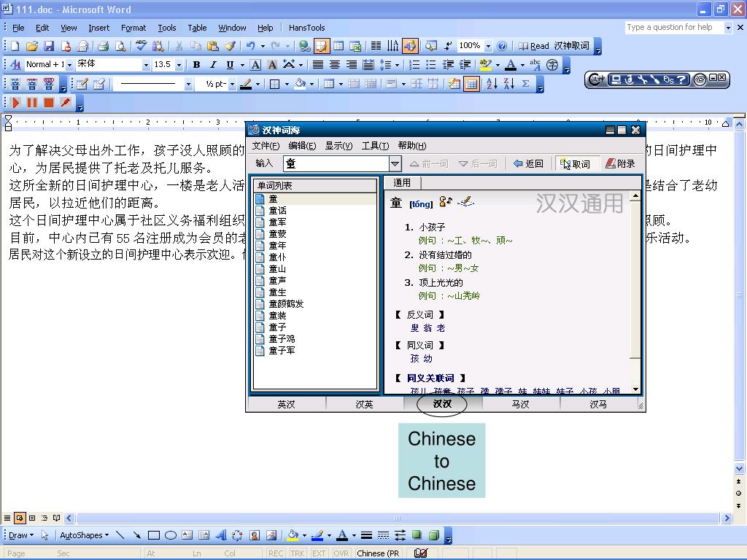Click the Insert WordArt icon
Viewport: 747px width, 560px height.
click(x=220, y=535)
